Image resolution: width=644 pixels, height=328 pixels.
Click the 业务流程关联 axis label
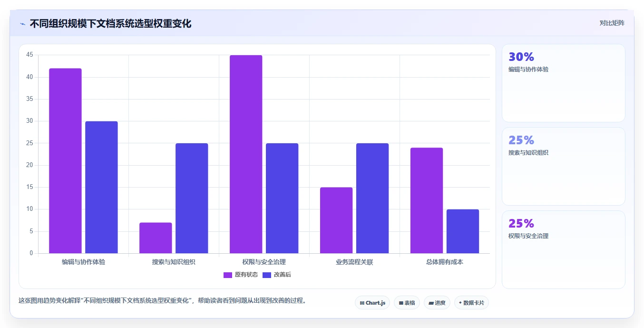354,262
